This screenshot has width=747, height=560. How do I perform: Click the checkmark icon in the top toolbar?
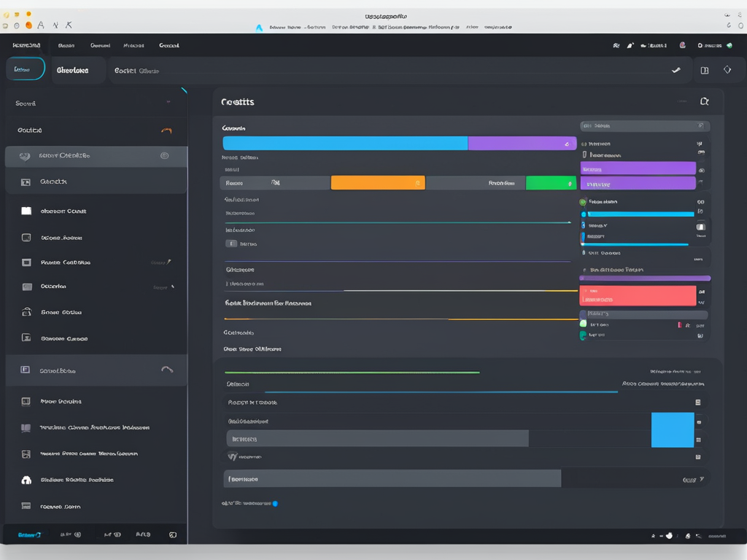click(676, 71)
